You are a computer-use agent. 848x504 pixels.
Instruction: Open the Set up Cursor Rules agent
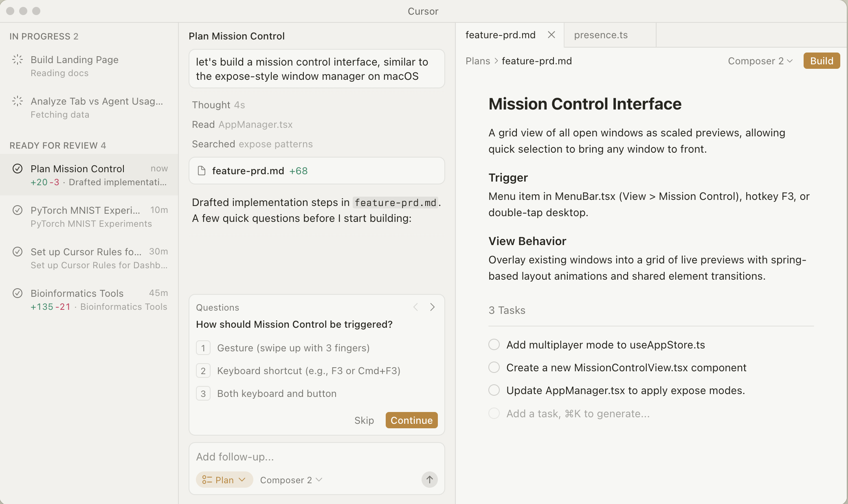click(89, 259)
